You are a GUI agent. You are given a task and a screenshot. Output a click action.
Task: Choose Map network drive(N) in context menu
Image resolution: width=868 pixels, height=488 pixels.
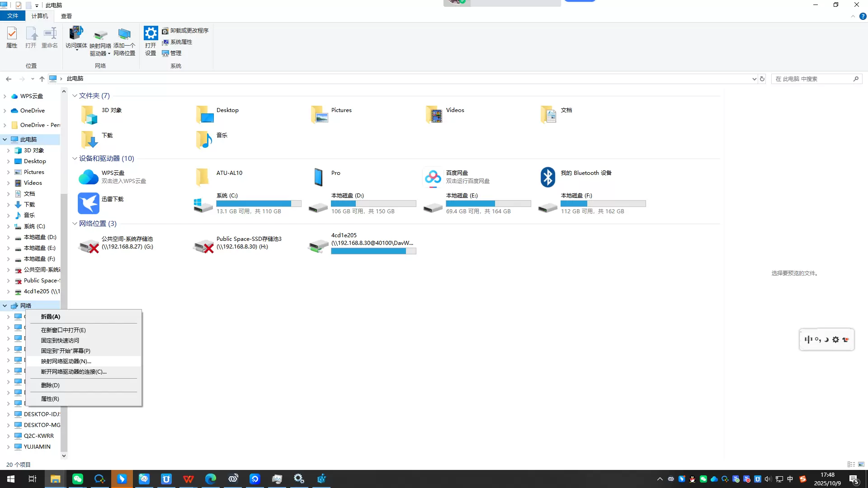click(66, 361)
